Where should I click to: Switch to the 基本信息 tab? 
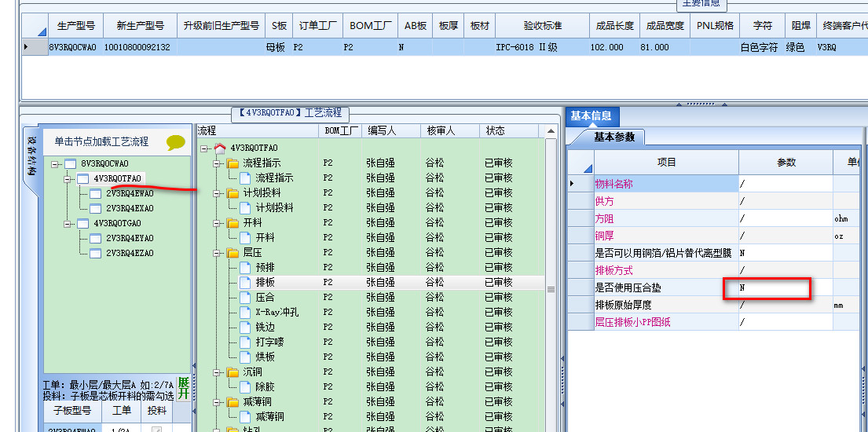[591, 115]
